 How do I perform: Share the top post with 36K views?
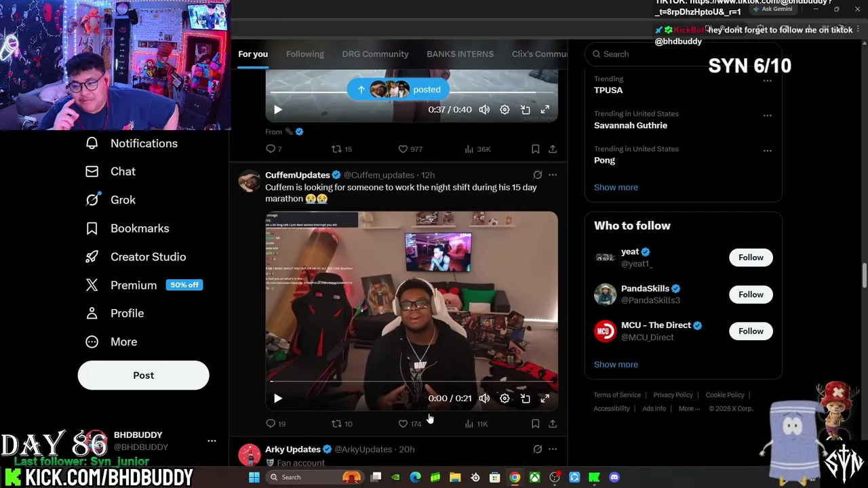coord(553,149)
